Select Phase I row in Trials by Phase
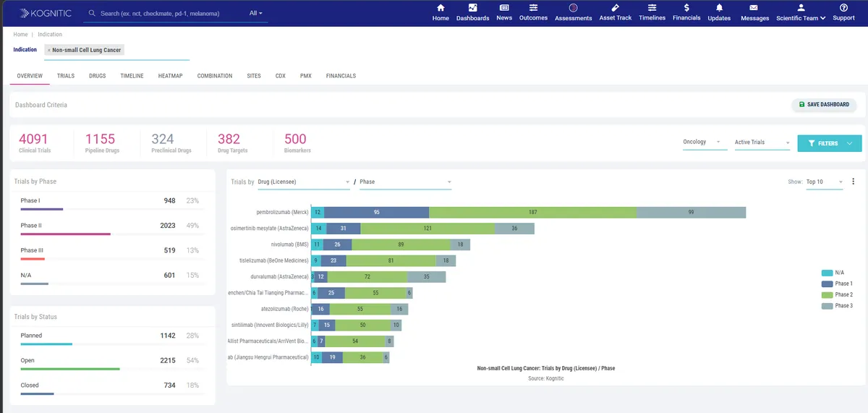868x413 pixels. 112,203
